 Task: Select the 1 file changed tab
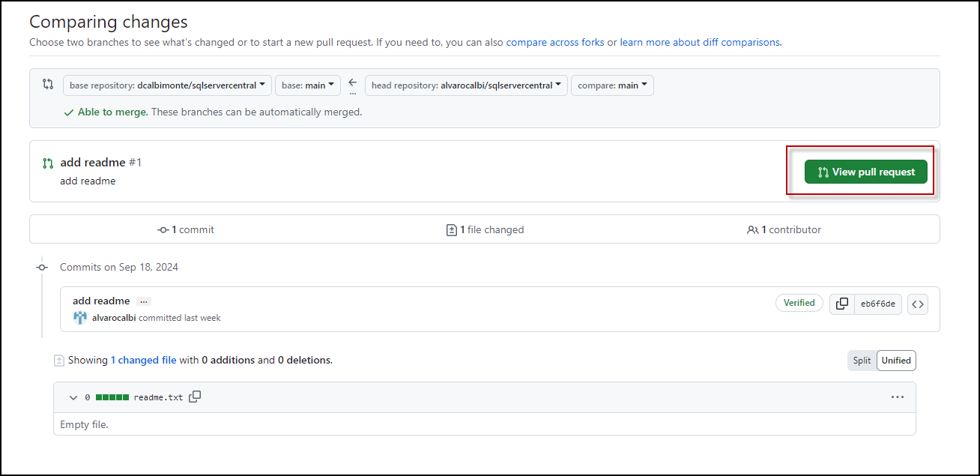click(485, 230)
